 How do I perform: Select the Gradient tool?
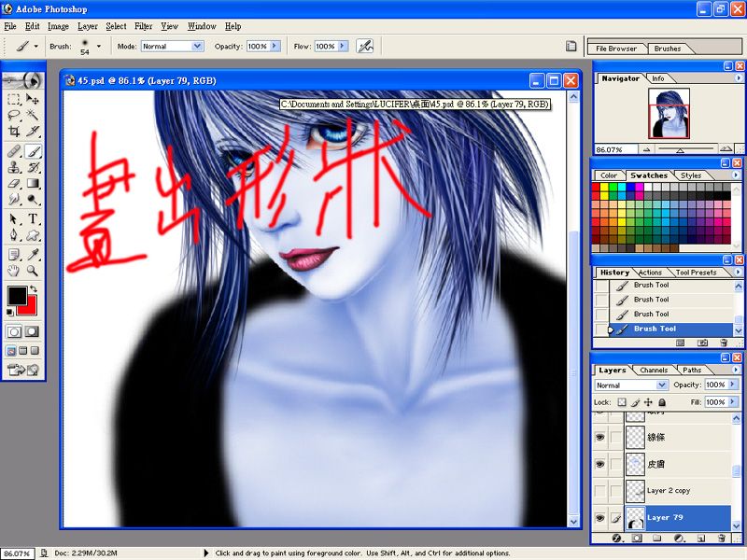coord(33,183)
